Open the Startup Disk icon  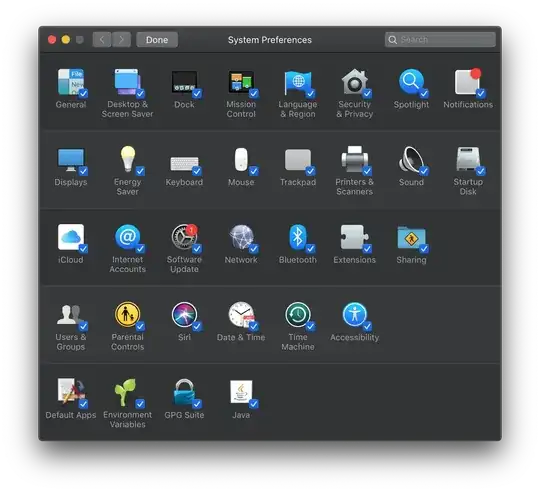pos(468,159)
